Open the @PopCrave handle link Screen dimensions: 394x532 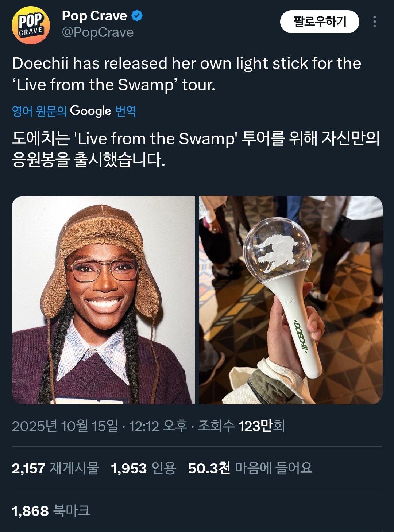coord(98,32)
